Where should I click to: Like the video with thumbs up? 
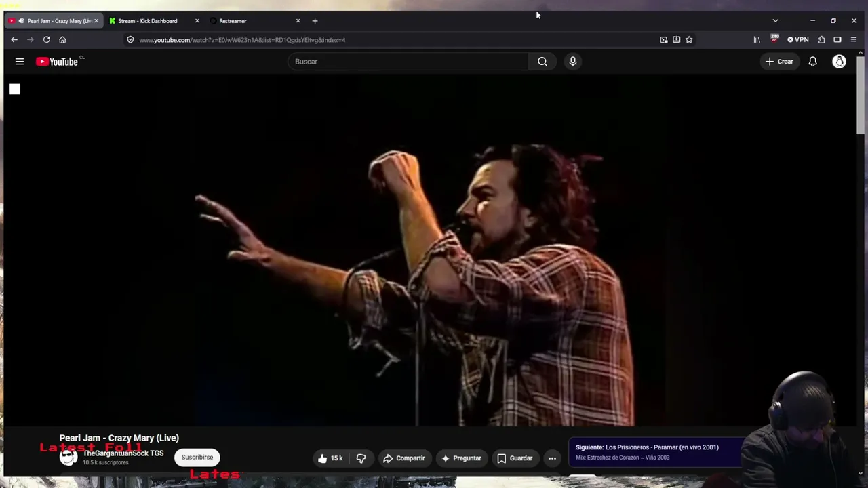pyautogui.click(x=330, y=458)
